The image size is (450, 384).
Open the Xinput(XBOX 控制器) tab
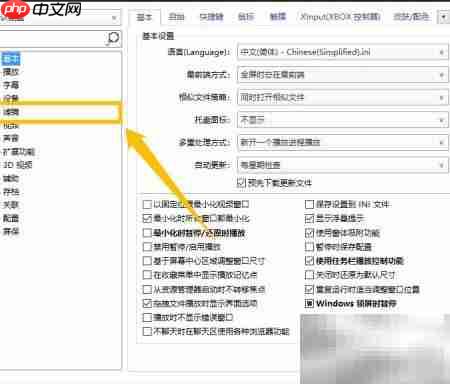(x=340, y=17)
